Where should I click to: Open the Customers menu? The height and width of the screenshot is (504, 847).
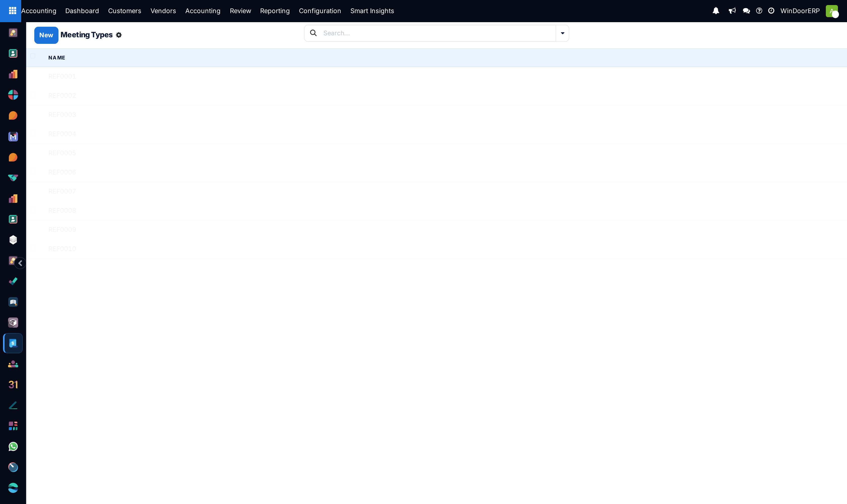pos(124,11)
